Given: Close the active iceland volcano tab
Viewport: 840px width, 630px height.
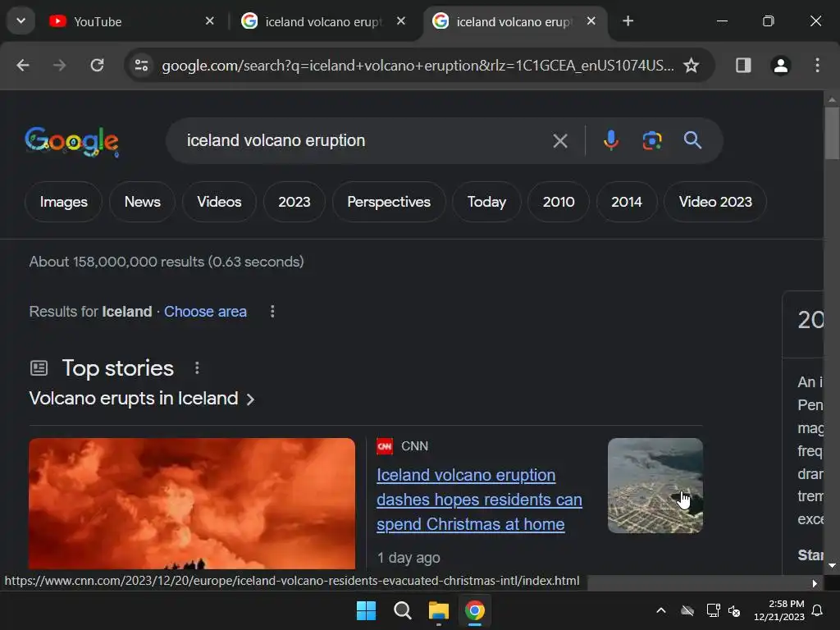Looking at the screenshot, I should 591,21.
